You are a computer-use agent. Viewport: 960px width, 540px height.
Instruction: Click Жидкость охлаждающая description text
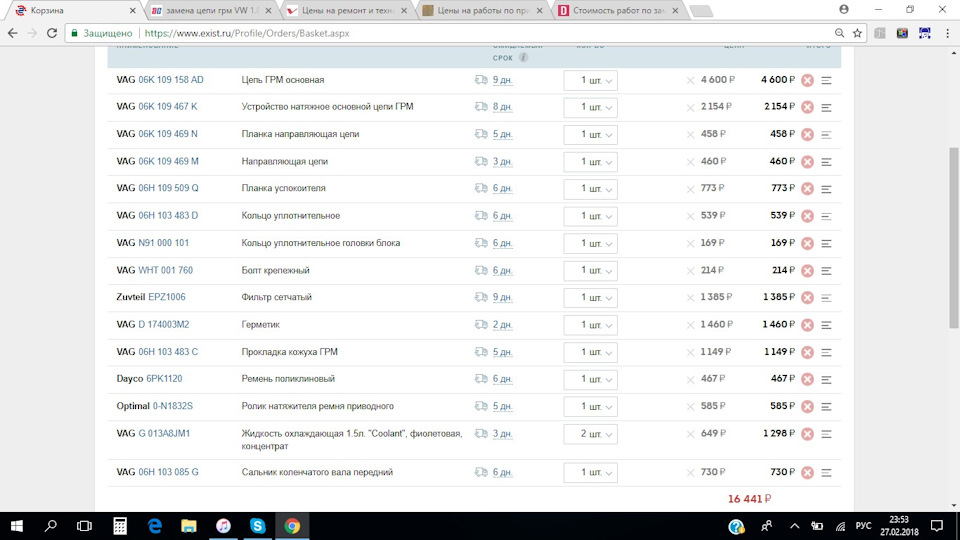pos(351,440)
